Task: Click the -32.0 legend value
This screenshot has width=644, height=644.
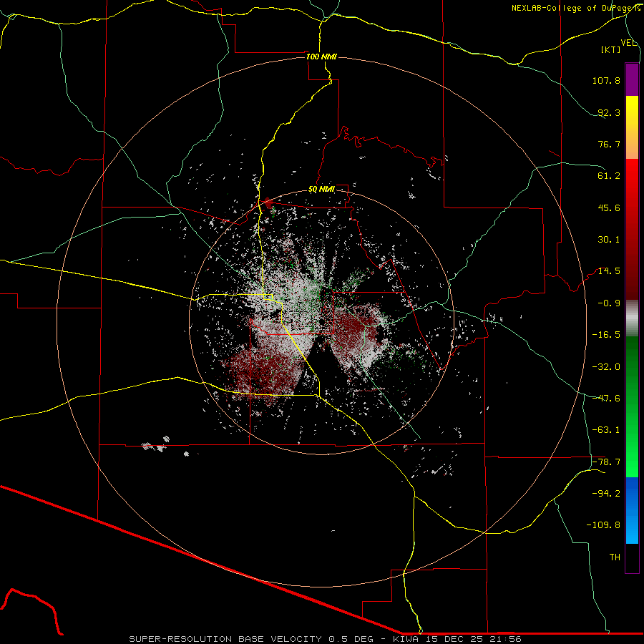Action: point(606,366)
